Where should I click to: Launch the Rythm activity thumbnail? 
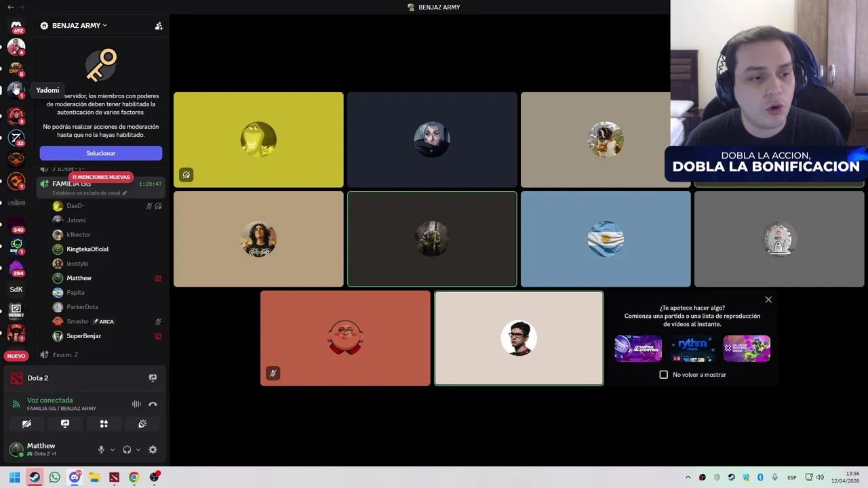[x=692, y=348]
